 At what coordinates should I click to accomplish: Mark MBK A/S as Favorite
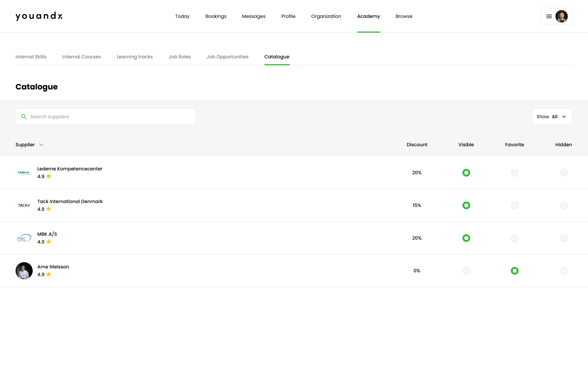click(x=514, y=238)
